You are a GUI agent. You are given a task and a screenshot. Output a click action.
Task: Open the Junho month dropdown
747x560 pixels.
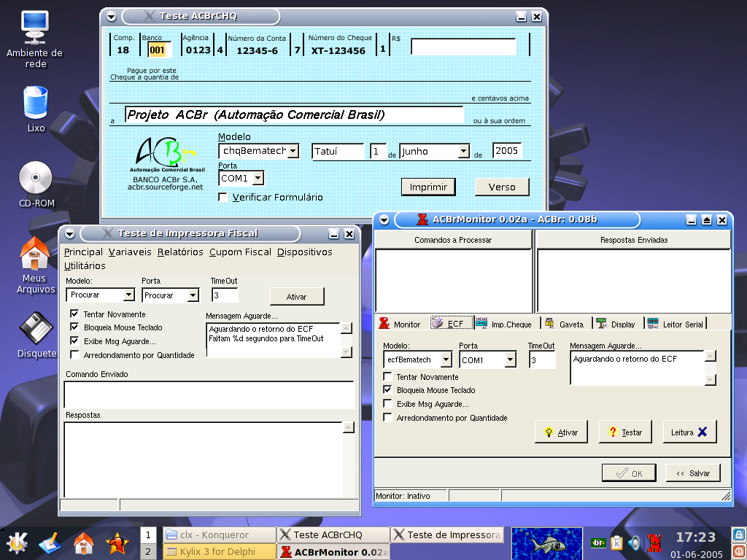click(463, 152)
